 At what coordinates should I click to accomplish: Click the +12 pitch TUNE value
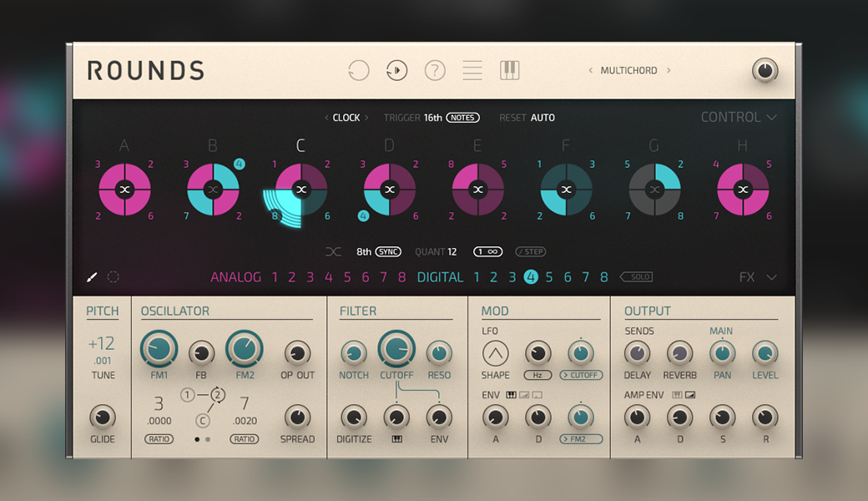coord(101,343)
